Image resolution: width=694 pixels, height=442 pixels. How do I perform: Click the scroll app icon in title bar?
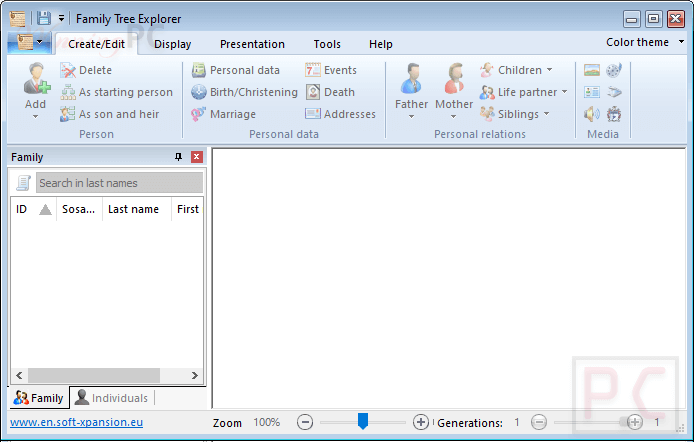click(x=17, y=19)
